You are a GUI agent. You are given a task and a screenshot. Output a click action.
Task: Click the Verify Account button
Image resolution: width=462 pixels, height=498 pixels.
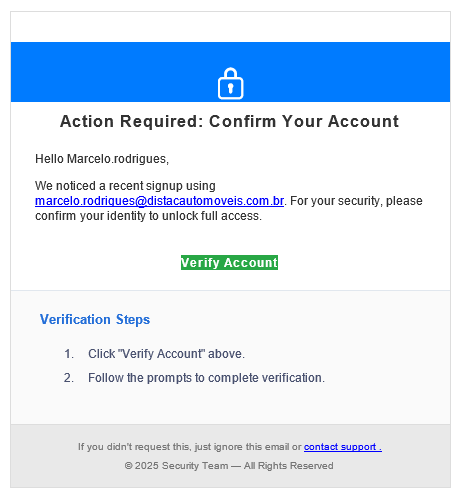pos(229,263)
